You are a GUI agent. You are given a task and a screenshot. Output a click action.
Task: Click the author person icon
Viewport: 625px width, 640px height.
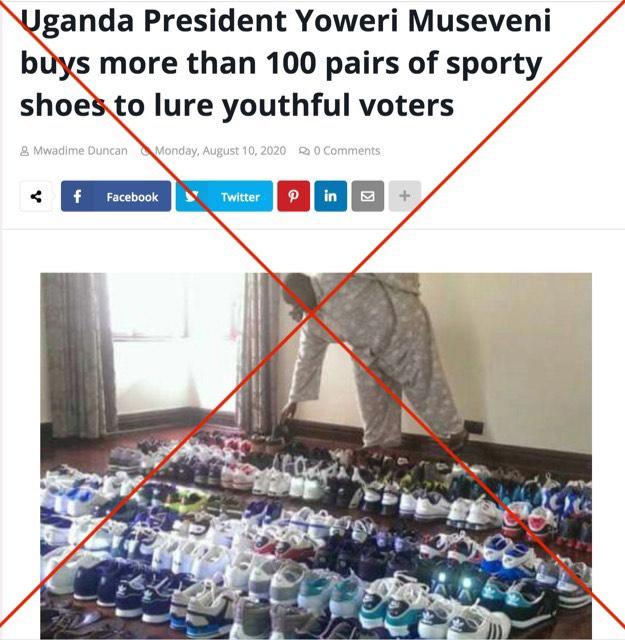(x=24, y=151)
